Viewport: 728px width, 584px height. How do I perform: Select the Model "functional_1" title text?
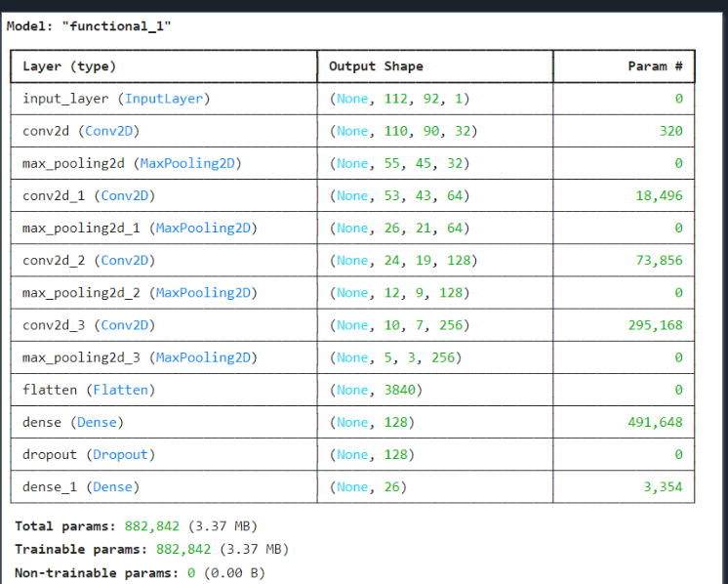89,26
